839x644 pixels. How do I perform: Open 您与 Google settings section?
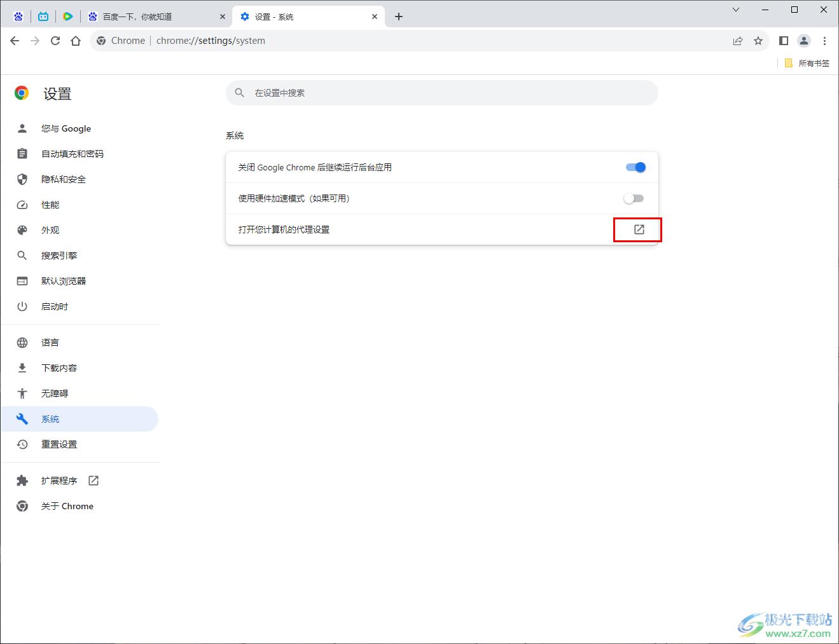(80, 128)
